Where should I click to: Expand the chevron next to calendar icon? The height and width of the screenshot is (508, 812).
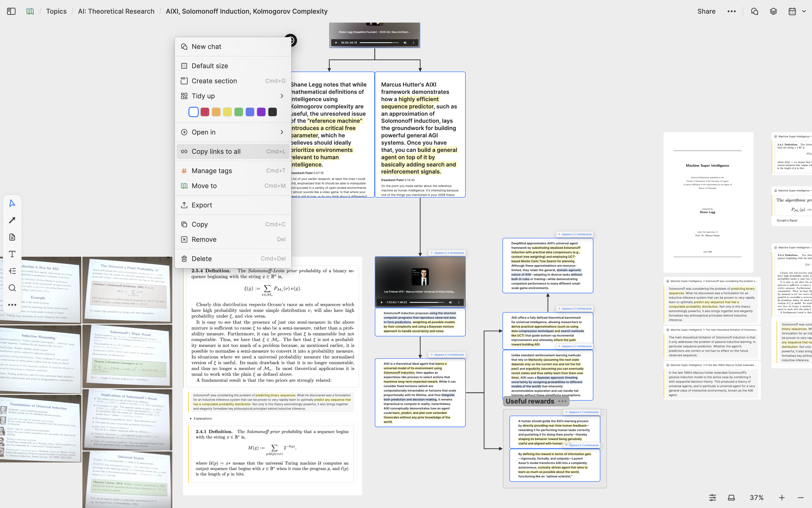[x=804, y=11]
